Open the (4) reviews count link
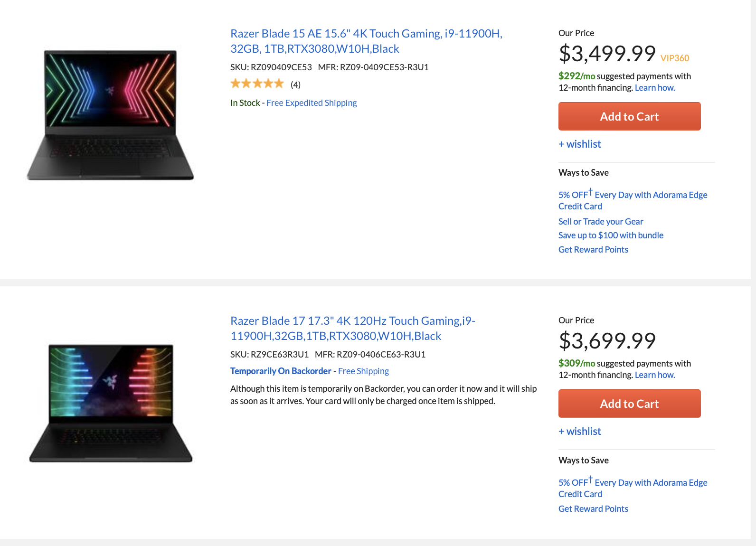This screenshot has height=546, width=756. point(295,85)
